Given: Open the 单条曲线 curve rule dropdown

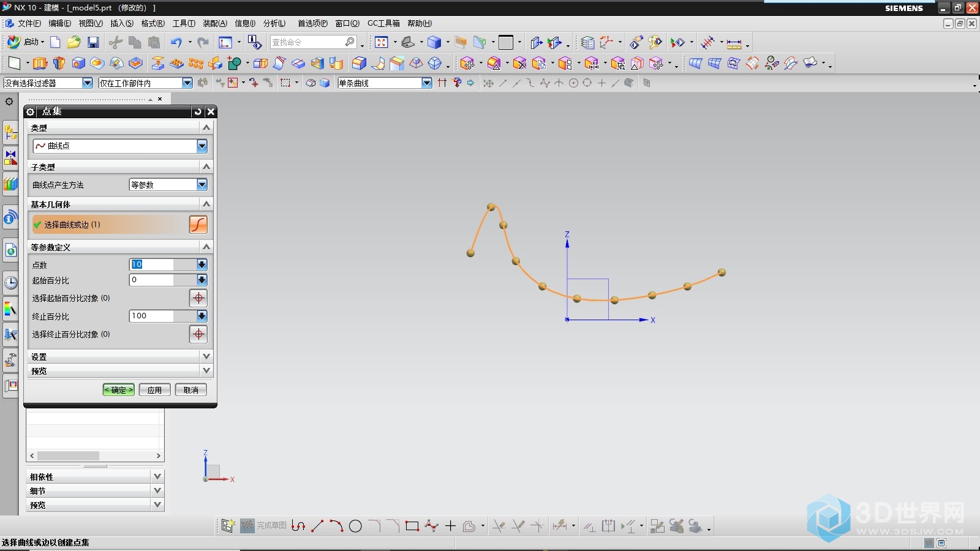Looking at the screenshot, I should pyautogui.click(x=427, y=83).
